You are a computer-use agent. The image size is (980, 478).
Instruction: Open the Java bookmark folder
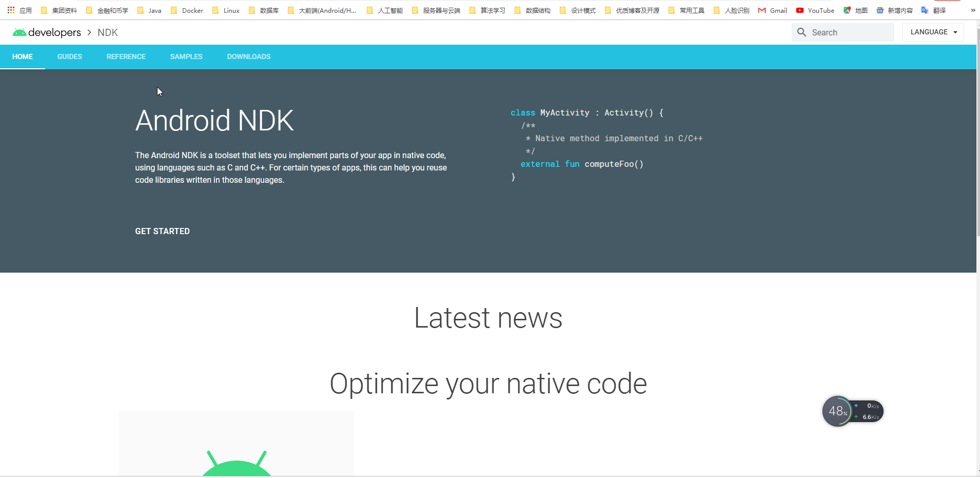click(x=149, y=10)
